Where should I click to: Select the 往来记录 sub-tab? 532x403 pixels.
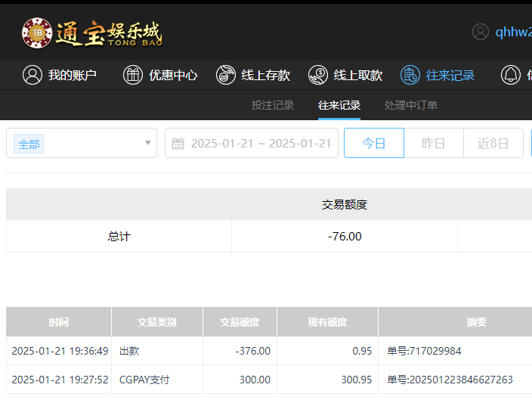tap(339, 105)
